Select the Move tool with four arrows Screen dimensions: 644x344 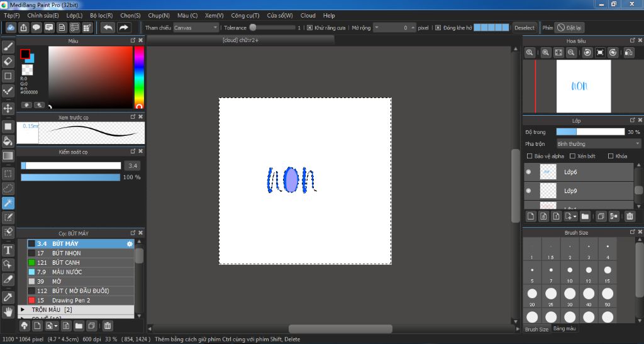tap(8, 109)
